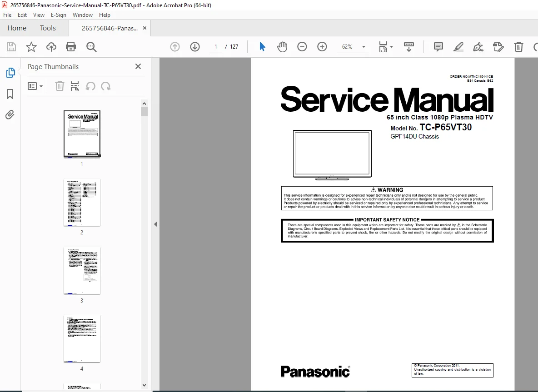Click the IMPORTANT SAFETY NOTICE heading
Image resolution: width=538 pixels, height=392 pixels.
[387, 219]
